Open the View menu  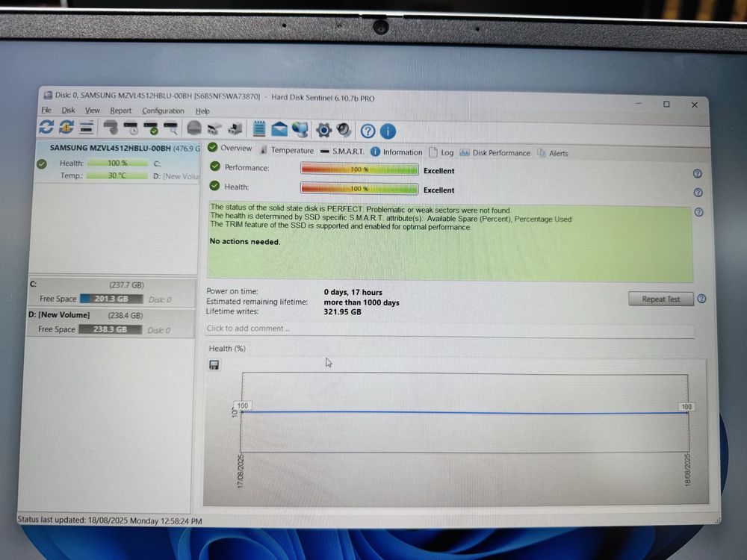click(x=93, y=111)
